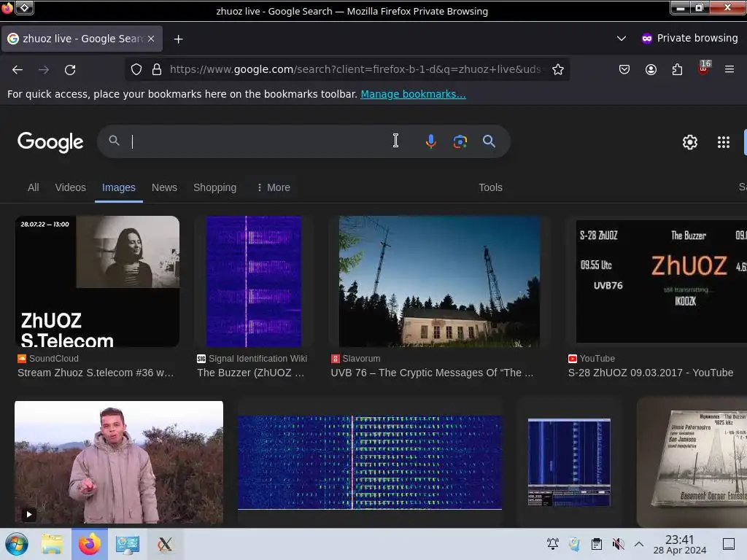
Task: Select Firefox in the taskbar
Action: [90, 544]
